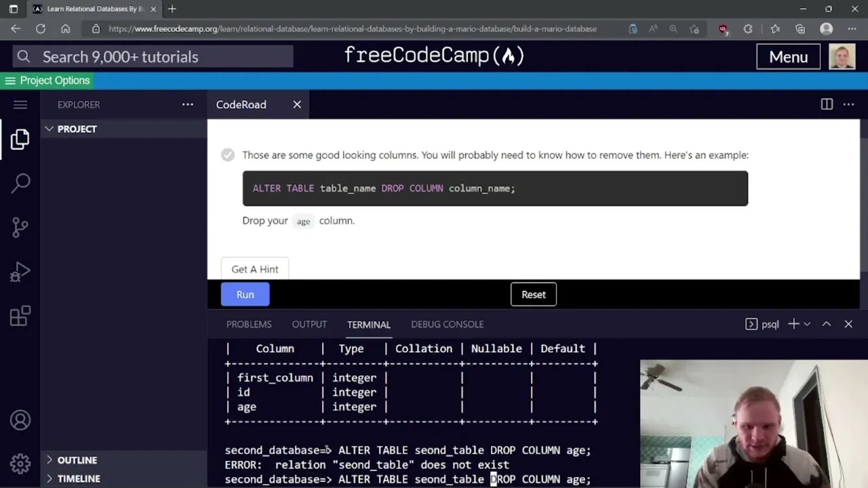Open the Source Control panel

tap(20, 227)
